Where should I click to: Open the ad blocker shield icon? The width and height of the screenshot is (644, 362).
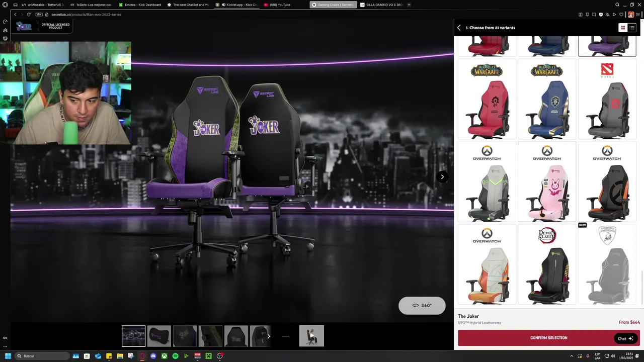[601, 15]
